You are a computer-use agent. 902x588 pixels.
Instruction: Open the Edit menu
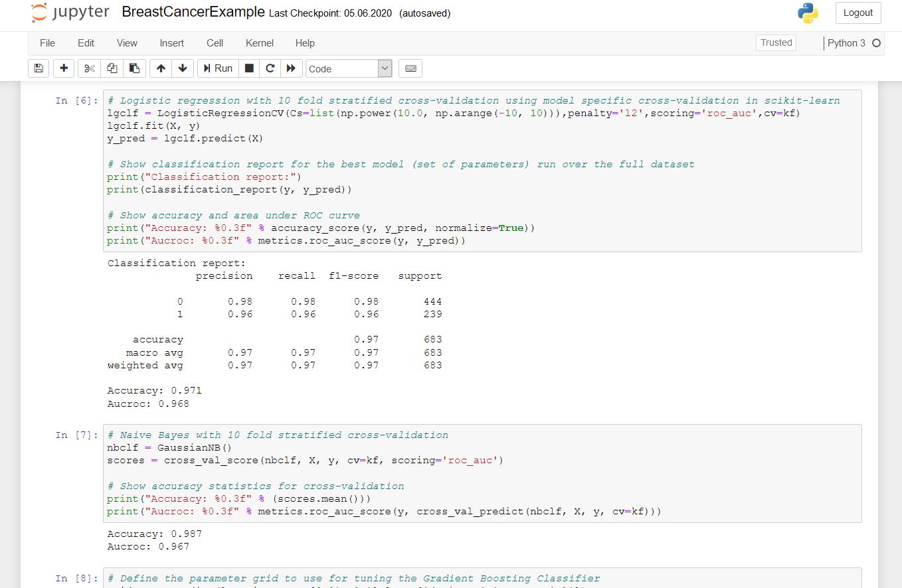[x=86, y=43]
